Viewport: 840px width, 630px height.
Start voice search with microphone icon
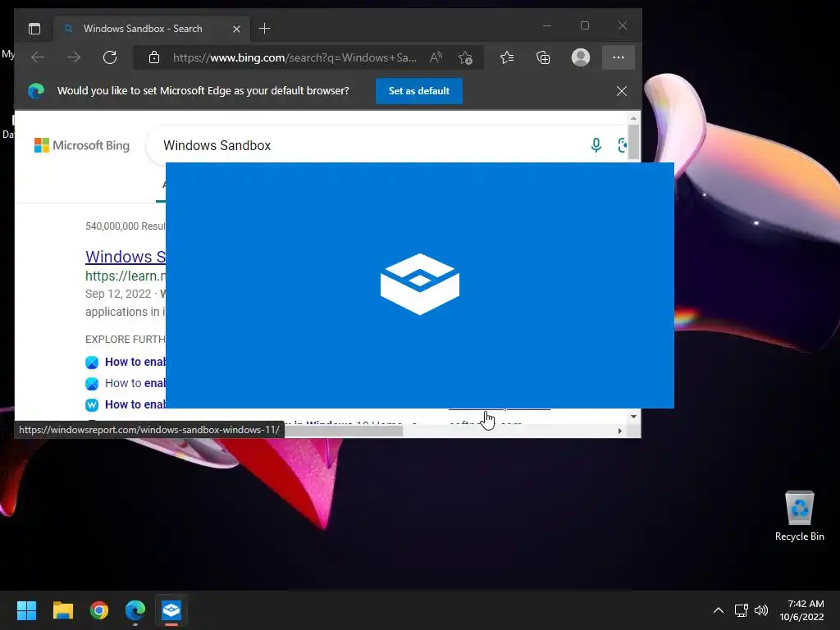[596, 145]
